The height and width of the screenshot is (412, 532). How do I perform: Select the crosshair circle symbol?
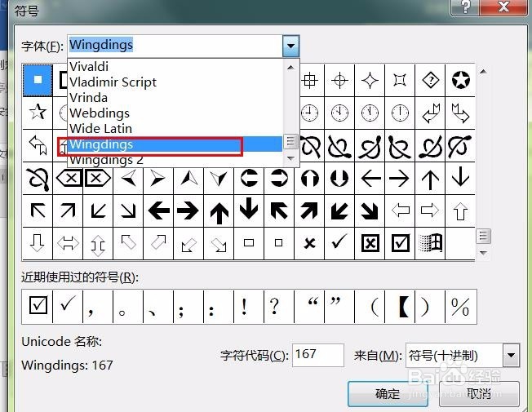[x=339, y=81]
